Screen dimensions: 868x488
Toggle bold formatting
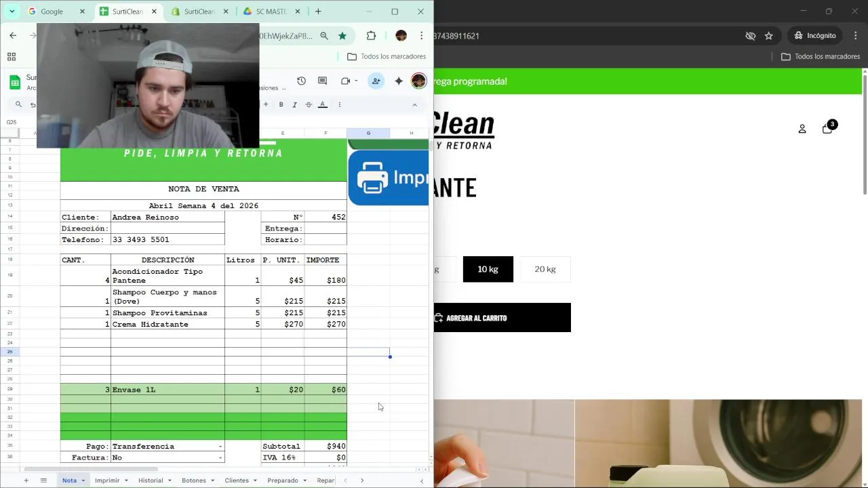click(281, 104)
